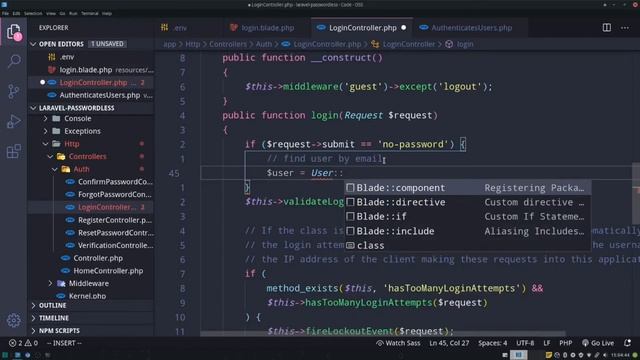Open the editor More Actions menu
This screenshot has width=640, height=360.
click(x=624, y=28)
